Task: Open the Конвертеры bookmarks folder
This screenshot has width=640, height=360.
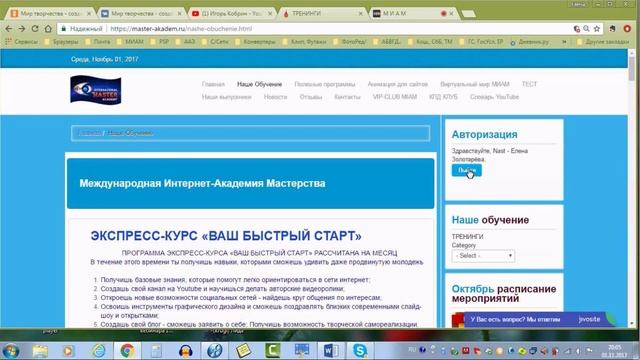Action: 255,42
